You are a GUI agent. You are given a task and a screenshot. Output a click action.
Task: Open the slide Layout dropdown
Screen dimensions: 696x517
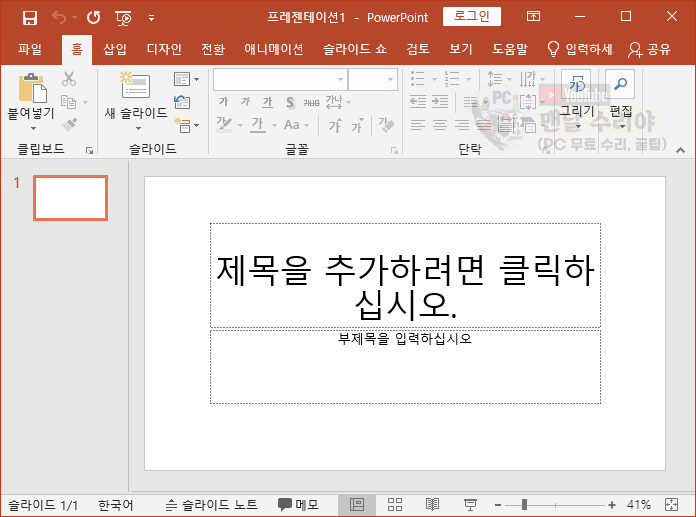186,79
